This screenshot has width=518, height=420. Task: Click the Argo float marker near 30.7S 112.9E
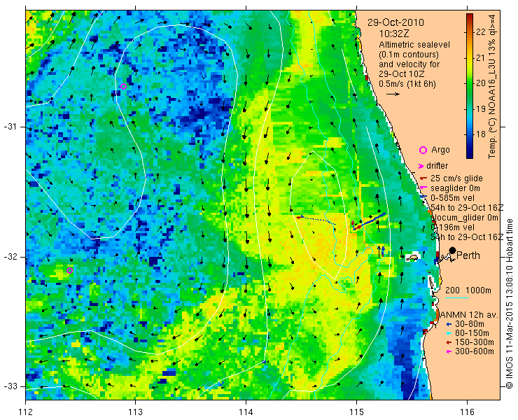pos(124,87)
